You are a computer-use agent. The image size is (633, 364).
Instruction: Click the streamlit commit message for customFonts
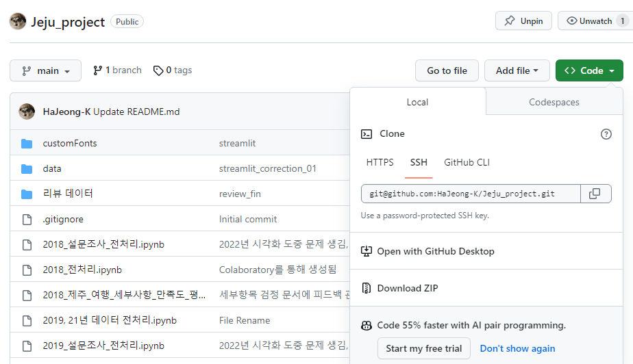pyautogui.click(x=237, y=144)
